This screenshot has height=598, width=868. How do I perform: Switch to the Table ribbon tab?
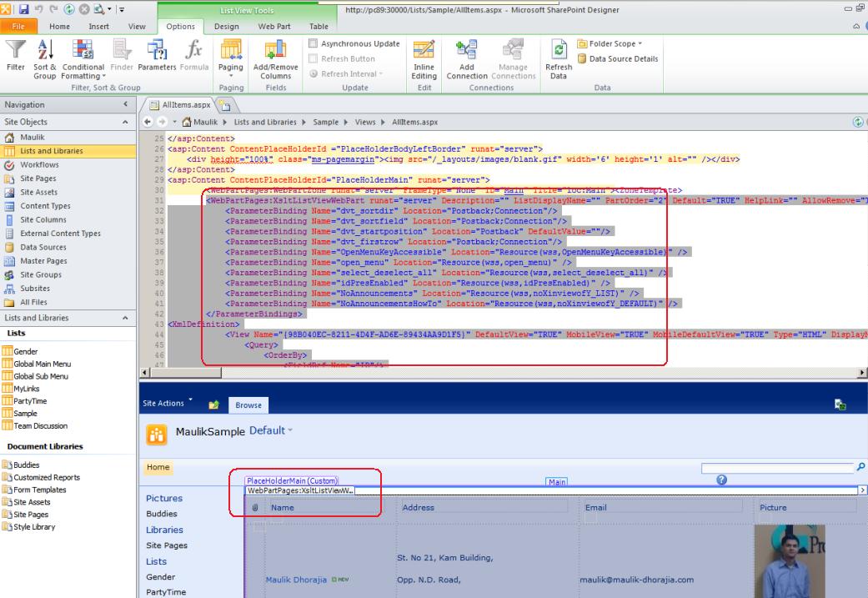319,26
